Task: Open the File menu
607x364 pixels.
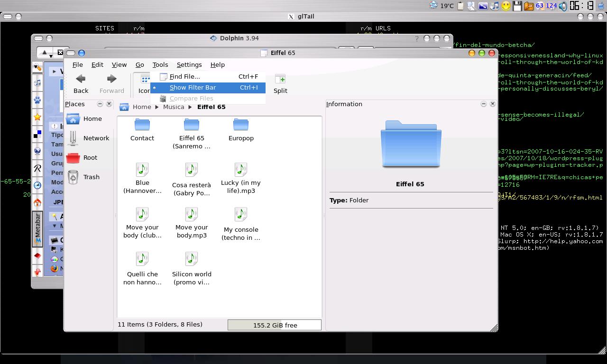Action: pyautogui.click(x=77, y=64)
